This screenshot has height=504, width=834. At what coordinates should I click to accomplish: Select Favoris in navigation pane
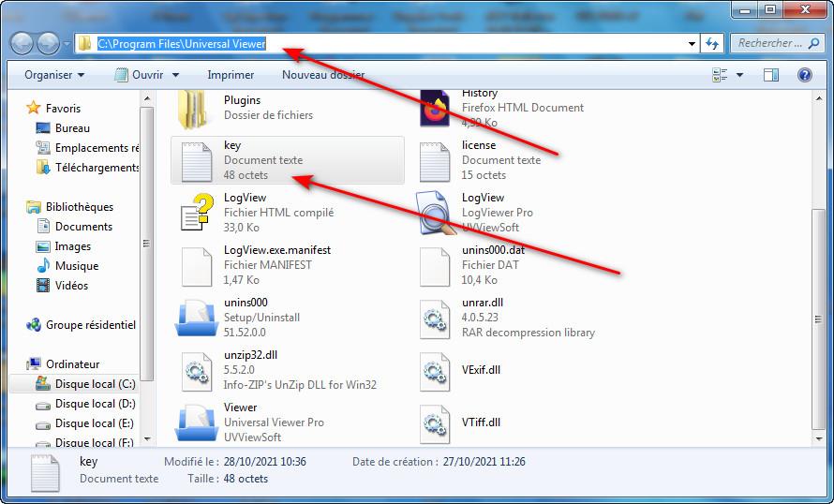click(x=53, y=109)
